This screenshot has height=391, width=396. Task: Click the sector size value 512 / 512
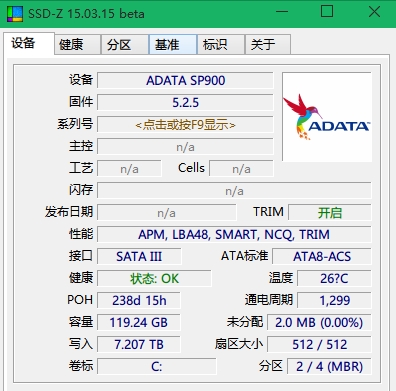(319, 345)
